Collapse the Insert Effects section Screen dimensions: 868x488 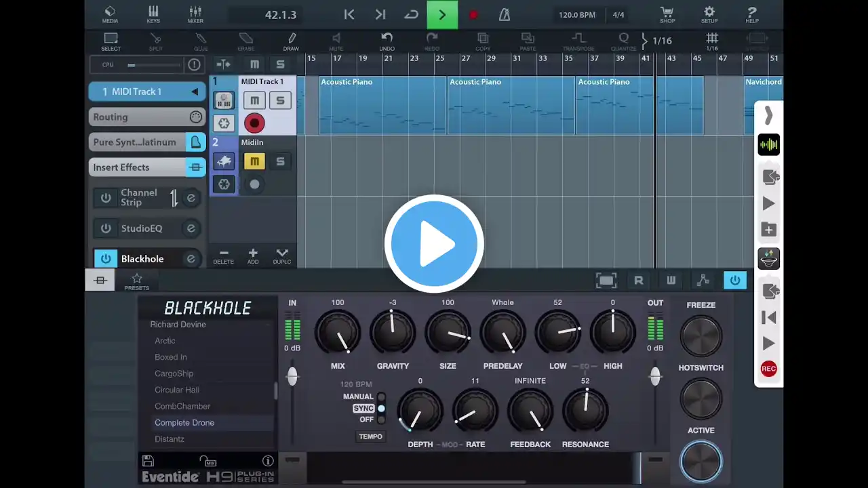[196, 167]
